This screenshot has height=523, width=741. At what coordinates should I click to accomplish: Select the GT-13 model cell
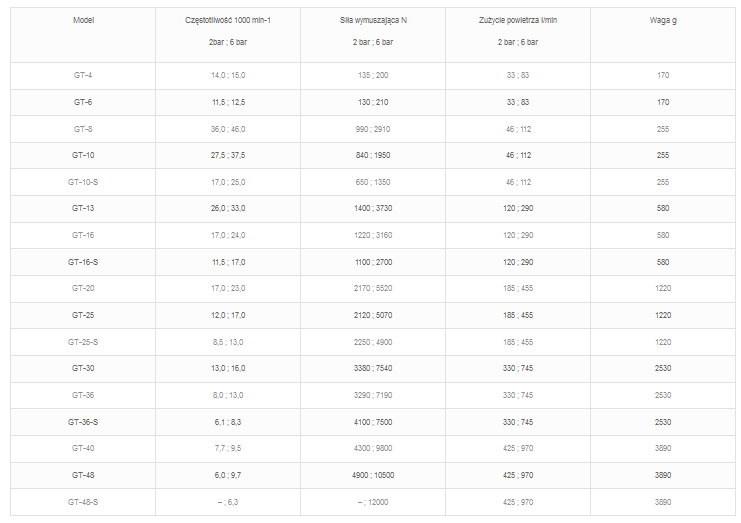coord(83,208)
